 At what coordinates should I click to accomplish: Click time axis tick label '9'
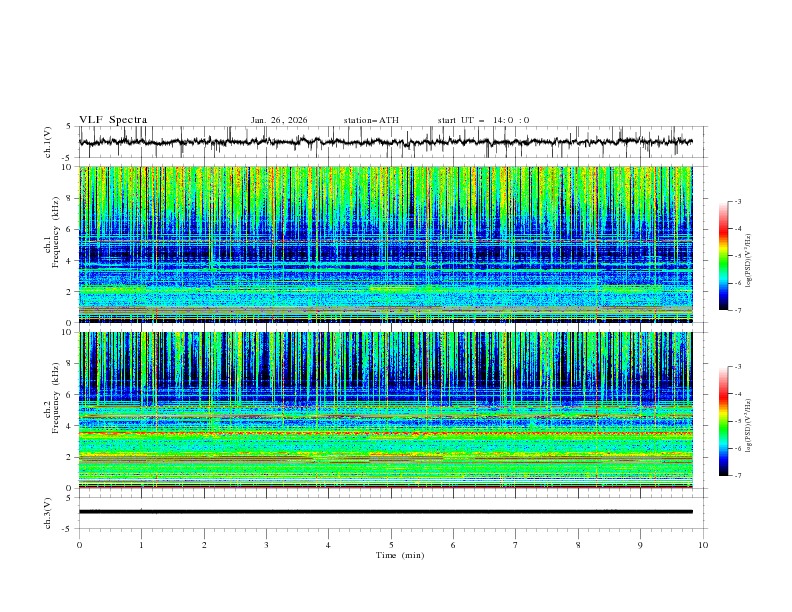pyautogui.click(x=640, y=545)
